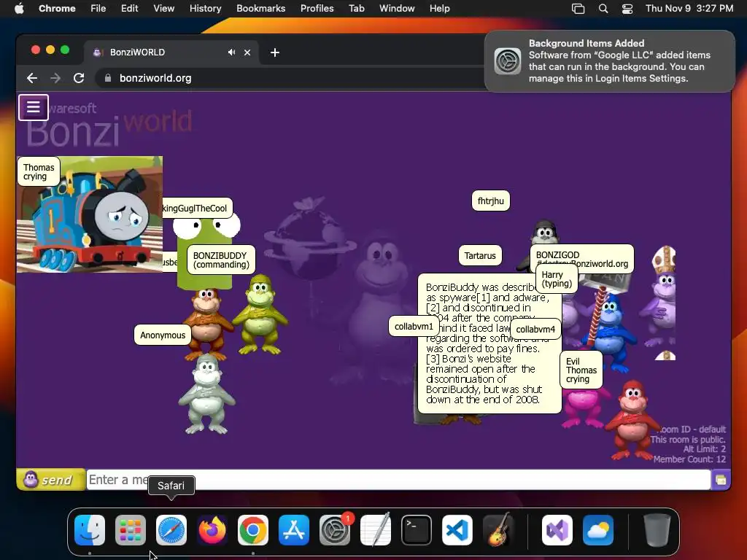Go back in Chrome
Screen dimensions: 747x560
point(32,78)
